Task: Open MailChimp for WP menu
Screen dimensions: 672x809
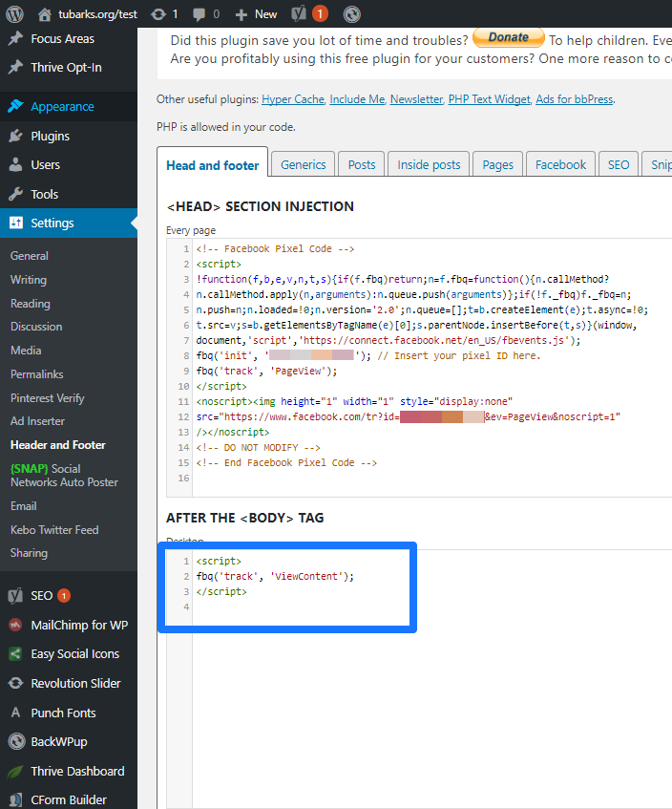Action: click(78, 625)
